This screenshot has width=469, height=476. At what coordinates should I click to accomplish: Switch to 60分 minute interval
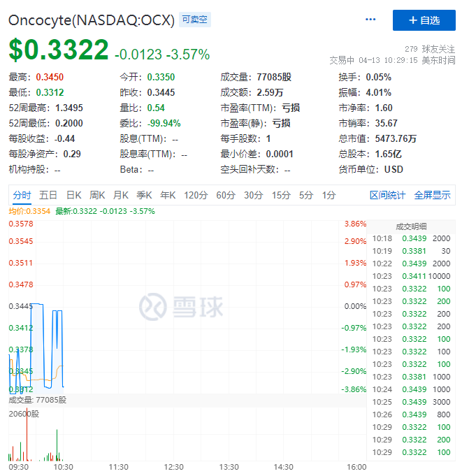tap(226, 195)
